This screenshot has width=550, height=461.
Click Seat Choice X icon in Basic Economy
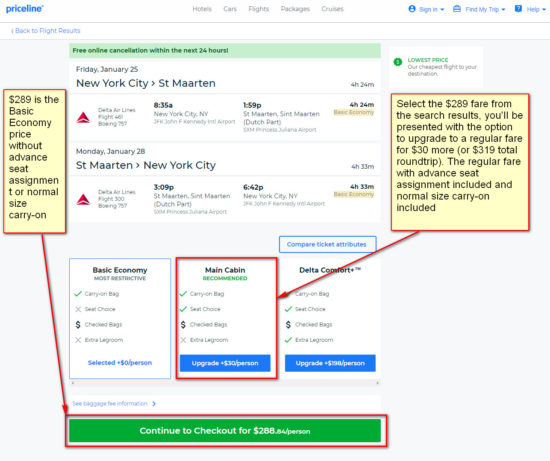tap(78, 309)
